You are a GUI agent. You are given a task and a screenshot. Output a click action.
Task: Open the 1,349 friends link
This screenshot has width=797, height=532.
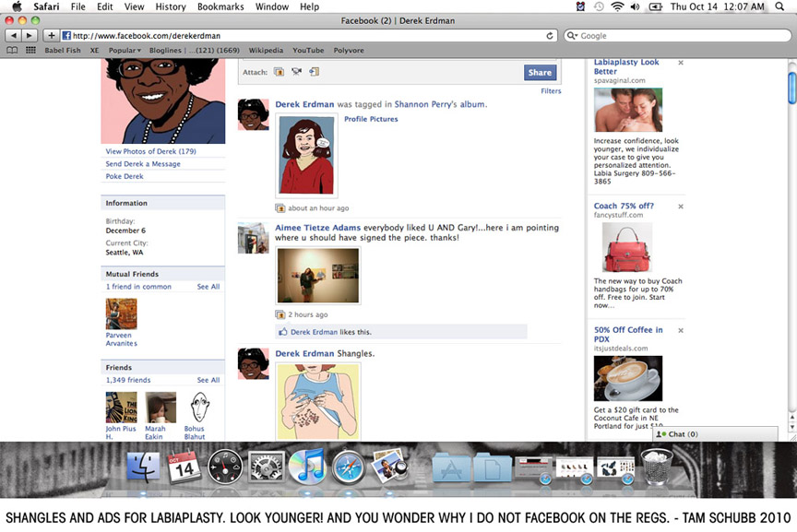tap(128, 380)
